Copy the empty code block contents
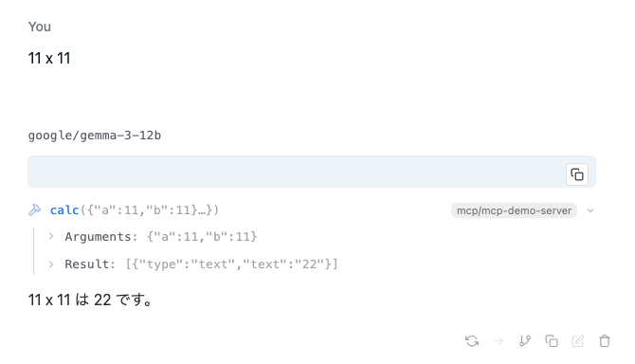Image resolution: width=635 pixels, height=364 pixels. point(576,174)
